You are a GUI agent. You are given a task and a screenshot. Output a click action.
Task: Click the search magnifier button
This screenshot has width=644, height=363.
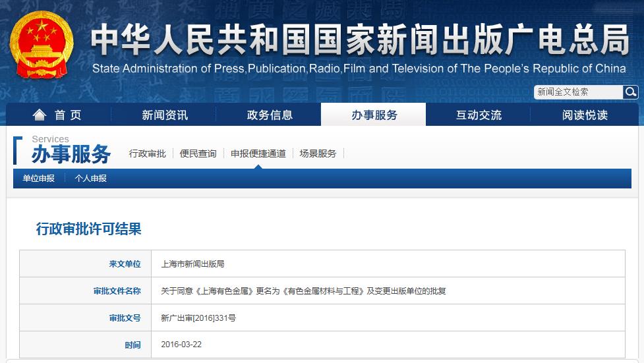coord(630,92)
